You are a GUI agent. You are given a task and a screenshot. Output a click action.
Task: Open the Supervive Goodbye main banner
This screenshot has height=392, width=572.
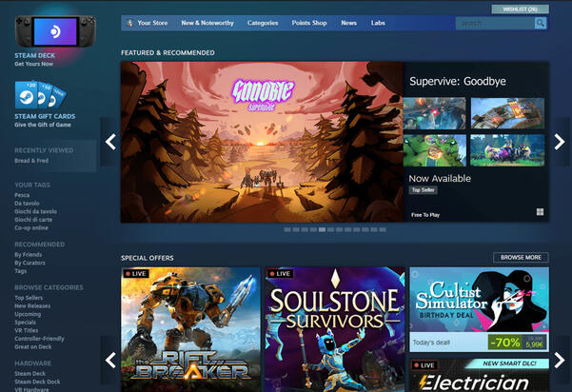[x=262, y=142]
